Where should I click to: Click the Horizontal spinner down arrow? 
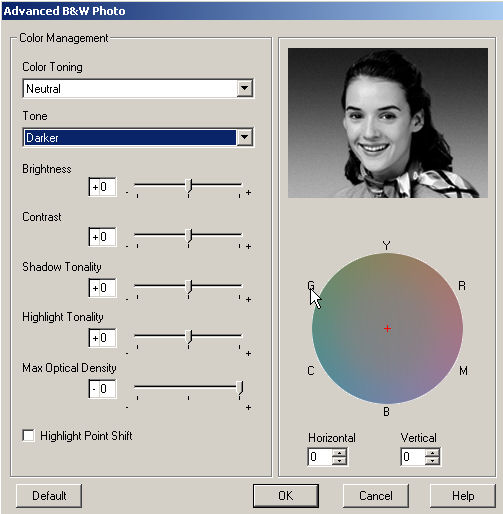tap(339, 460)
